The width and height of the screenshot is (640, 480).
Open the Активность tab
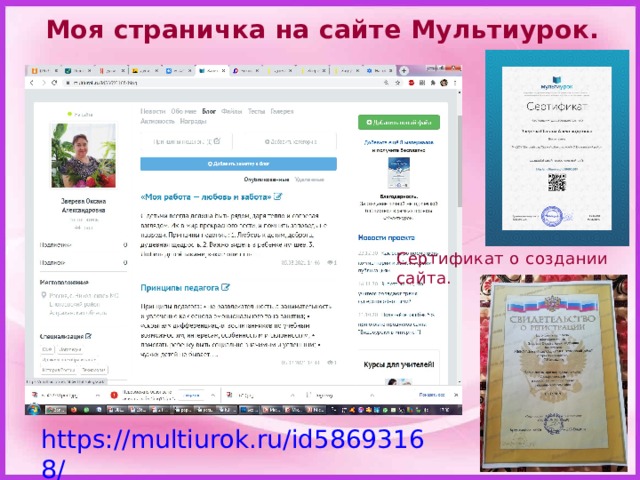tap(157, 121)
